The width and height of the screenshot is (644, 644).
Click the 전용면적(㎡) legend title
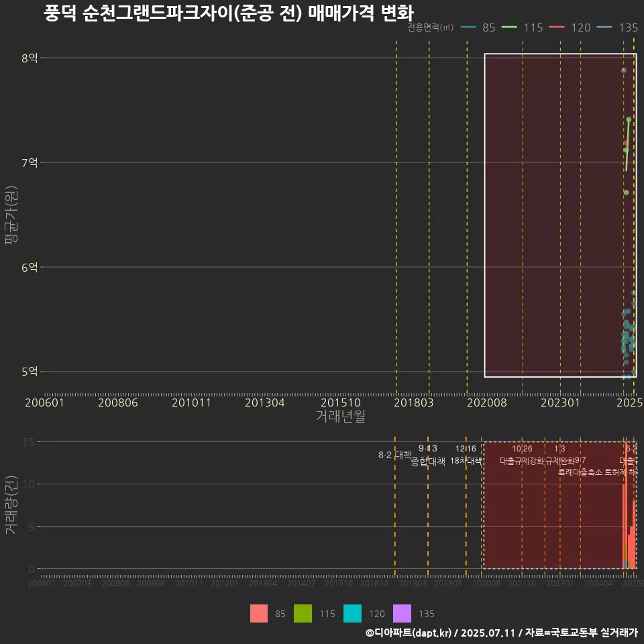[x=431, y=28]
